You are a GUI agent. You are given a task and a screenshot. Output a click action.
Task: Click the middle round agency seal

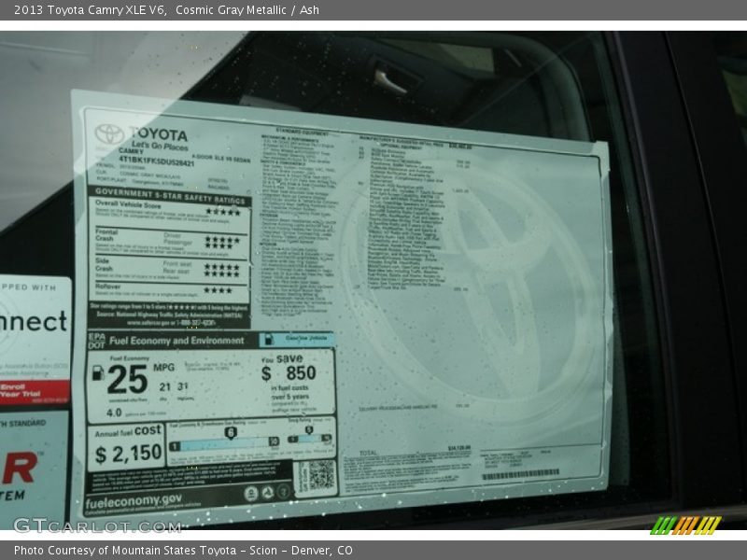(x=267, y=494)
